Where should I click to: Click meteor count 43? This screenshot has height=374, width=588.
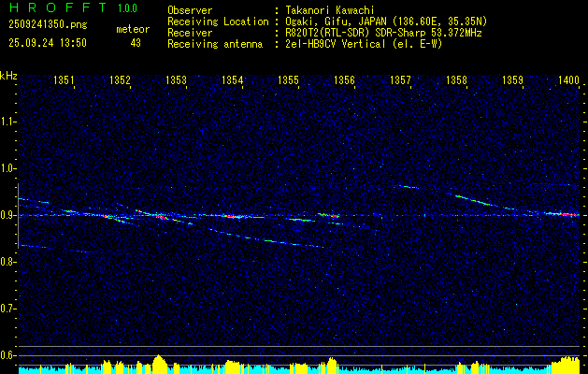click(x=136, y=43)
